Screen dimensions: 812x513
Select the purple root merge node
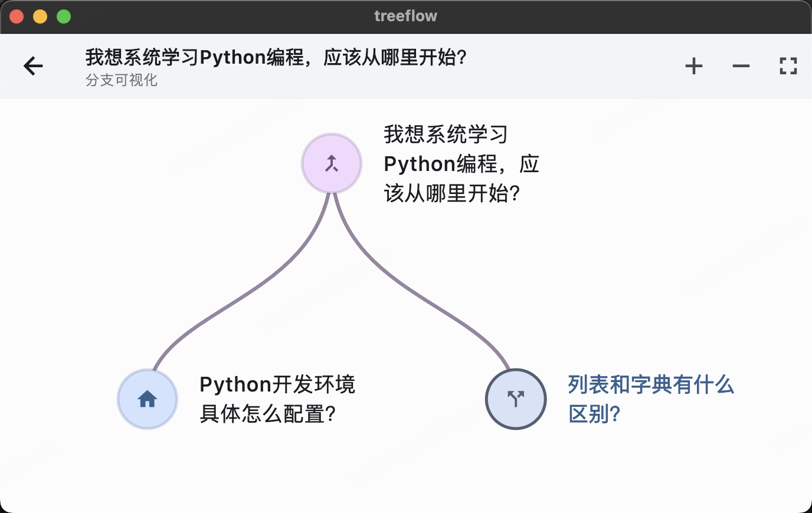(332, 163)
